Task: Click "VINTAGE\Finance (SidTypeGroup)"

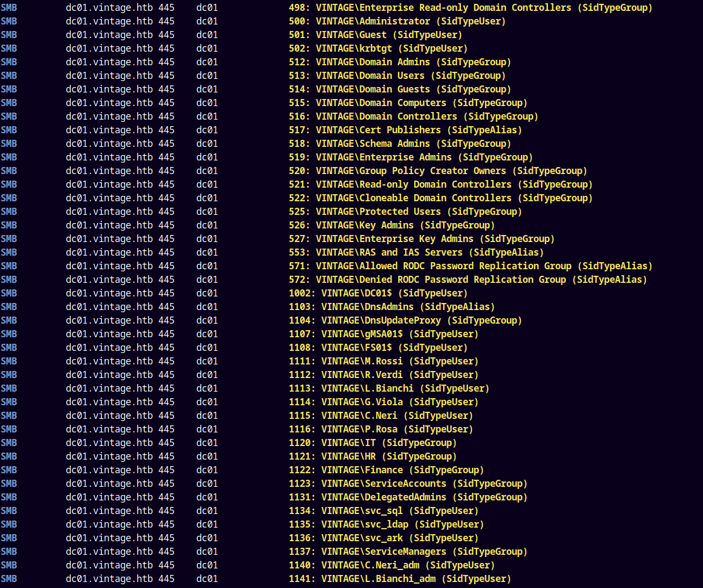Action: (403, 470)
